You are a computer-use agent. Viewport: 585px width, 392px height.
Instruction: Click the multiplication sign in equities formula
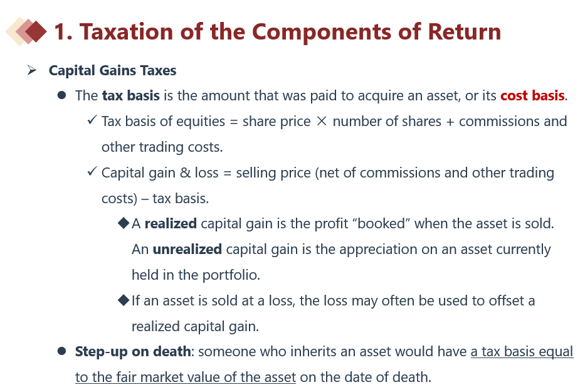321,121
